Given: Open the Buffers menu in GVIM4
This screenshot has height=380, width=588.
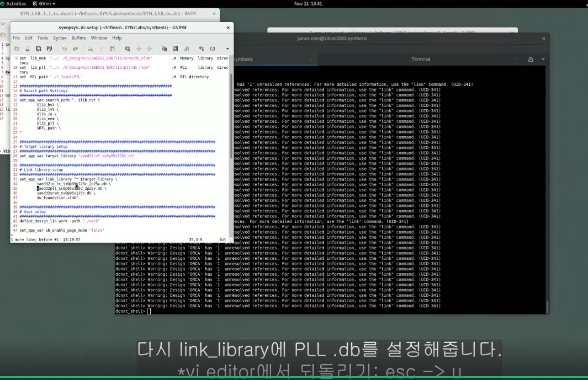Looking at the screenshot, I should pyautogui.click(x=78, y=38).
